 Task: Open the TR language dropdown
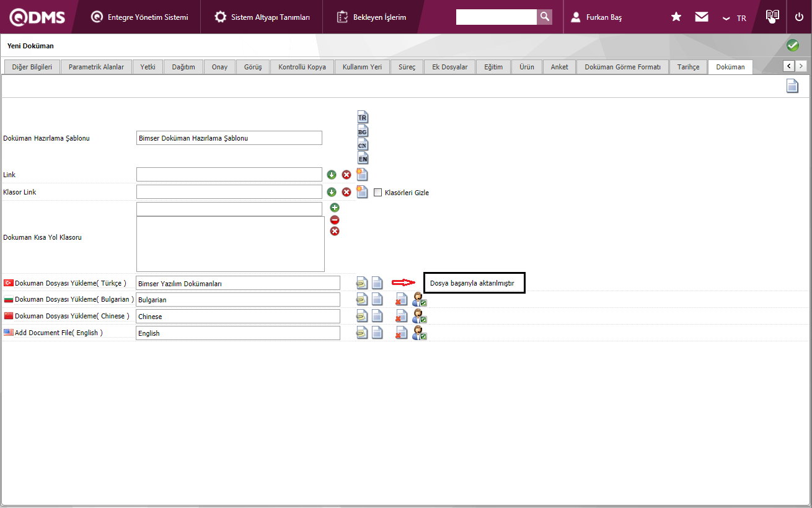point(735,18)
